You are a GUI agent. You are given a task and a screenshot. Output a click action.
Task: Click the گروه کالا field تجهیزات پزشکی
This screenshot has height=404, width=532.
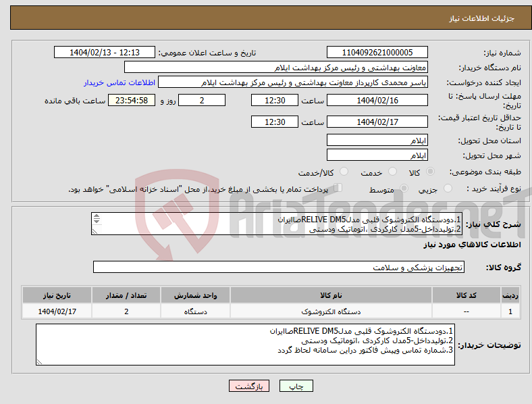279,267
